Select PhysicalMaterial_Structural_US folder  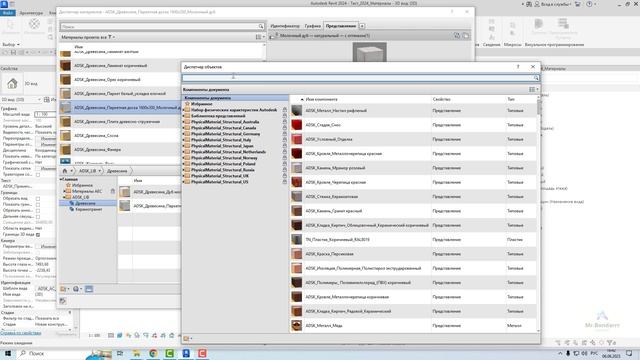tap(220, 182)
